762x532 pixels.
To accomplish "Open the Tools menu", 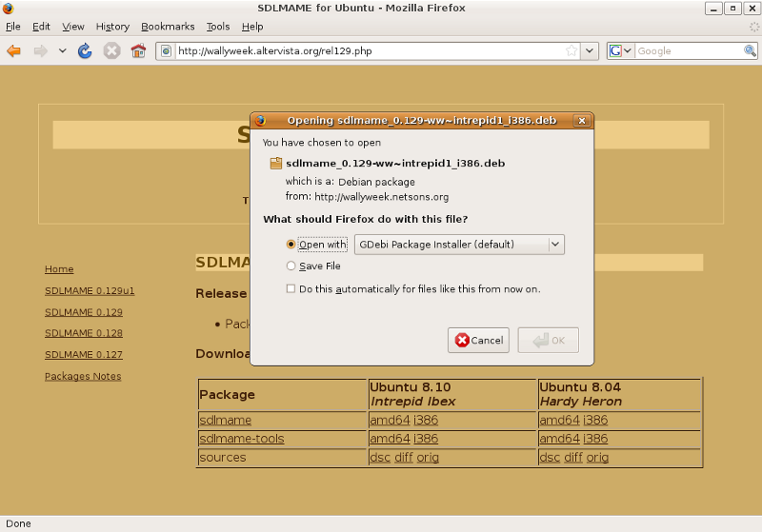I will [218, 27].
